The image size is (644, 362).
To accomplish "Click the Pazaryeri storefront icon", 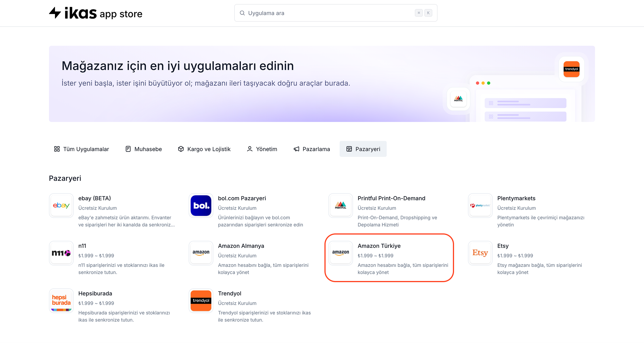I will [349, 149].
